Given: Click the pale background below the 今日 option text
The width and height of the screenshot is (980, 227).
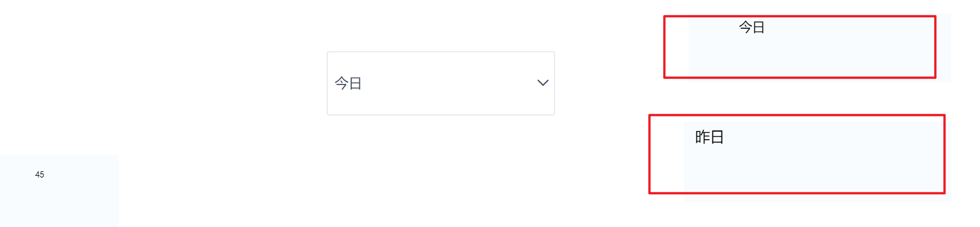Looking at the screenshot, I should click(752, 57).
